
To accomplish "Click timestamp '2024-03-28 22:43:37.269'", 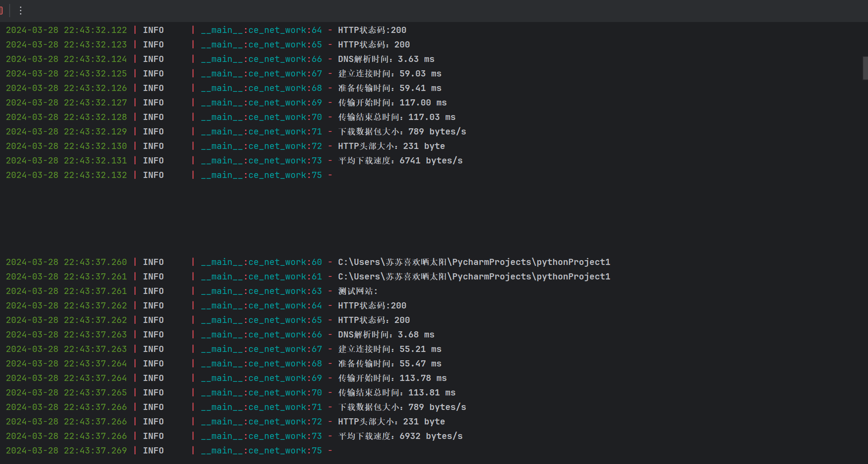I will tap(66, 451).
